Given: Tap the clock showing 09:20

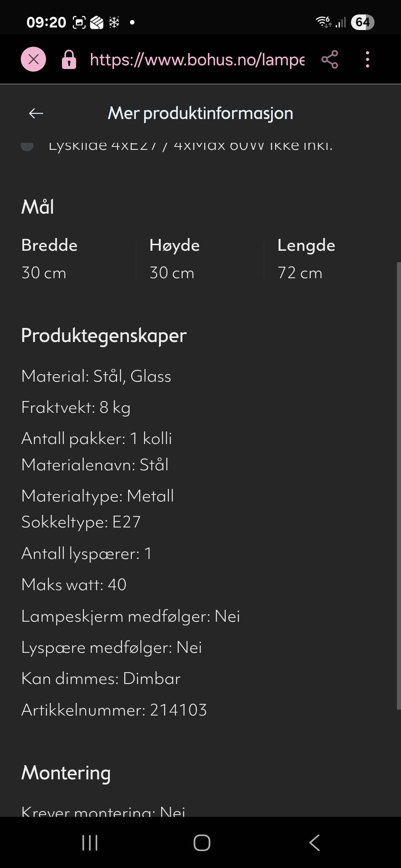Looking at the screenshot, I should pyautogui.click(x=46, y=22).
